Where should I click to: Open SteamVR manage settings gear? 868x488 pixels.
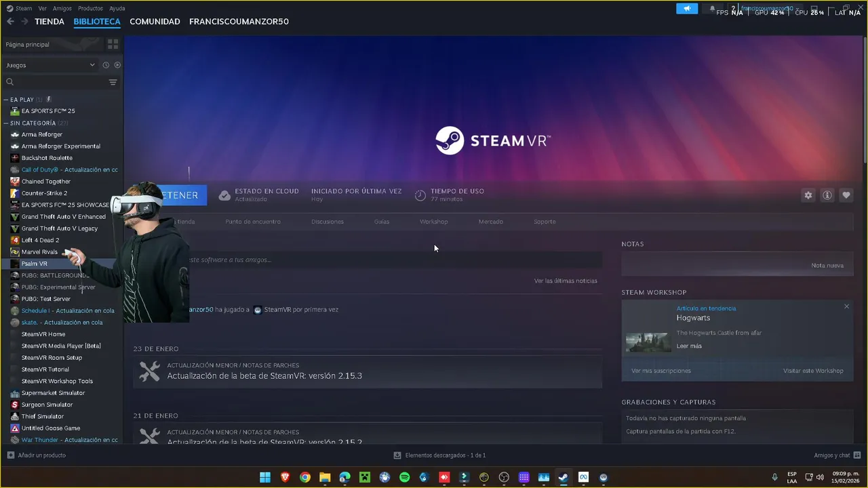(x=808, y=195)
